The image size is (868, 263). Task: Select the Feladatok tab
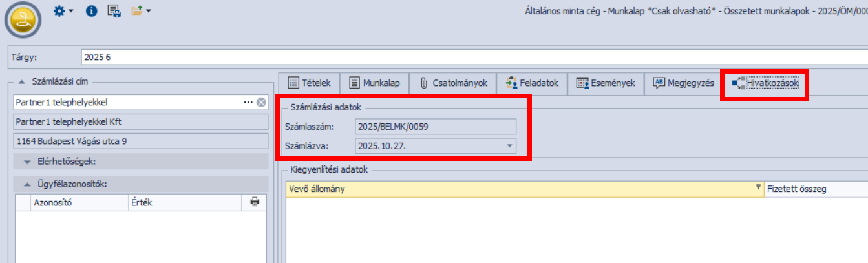[531, 83]
